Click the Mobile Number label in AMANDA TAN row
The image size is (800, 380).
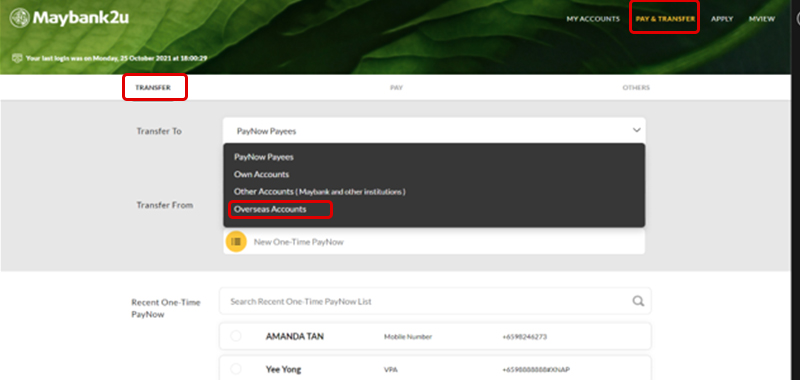pos(408,337)
